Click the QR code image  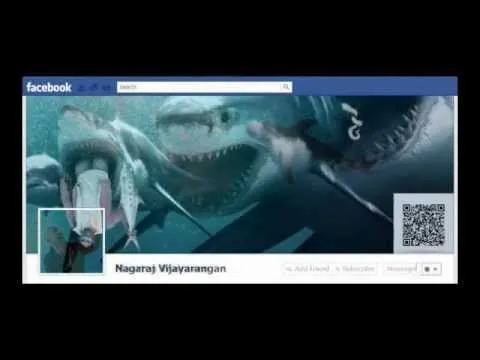423,224
